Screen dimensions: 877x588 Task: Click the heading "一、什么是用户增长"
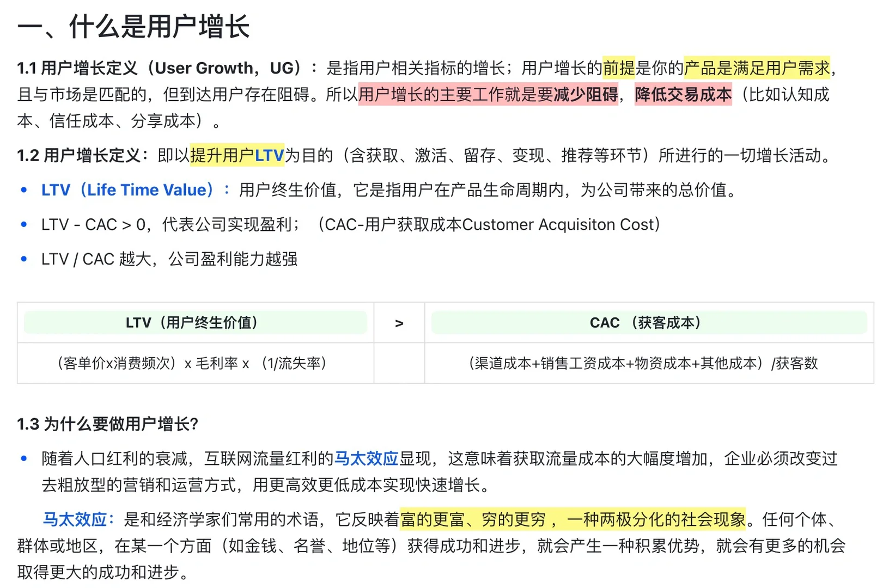(x=133, y=27)
